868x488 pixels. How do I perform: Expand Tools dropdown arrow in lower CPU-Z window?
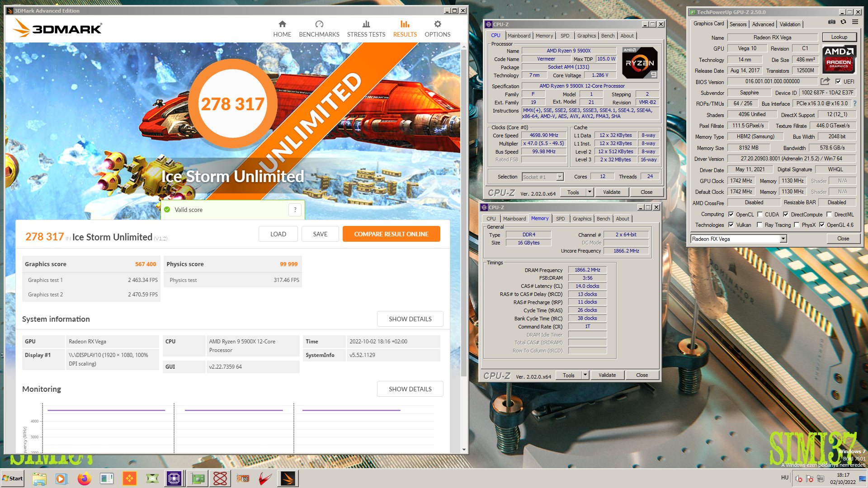pyautogui.click(x=585, y=375)
